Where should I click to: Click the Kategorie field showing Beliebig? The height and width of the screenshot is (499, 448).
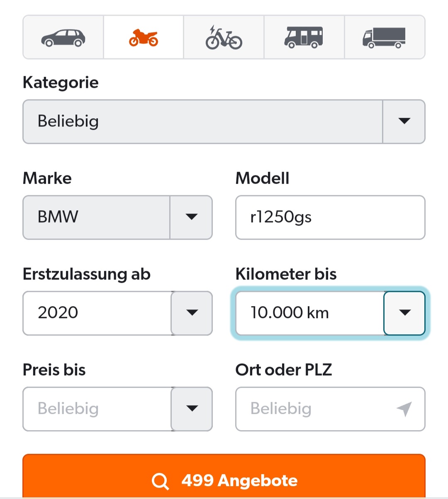pyautogui.click(x=202, y=122)
